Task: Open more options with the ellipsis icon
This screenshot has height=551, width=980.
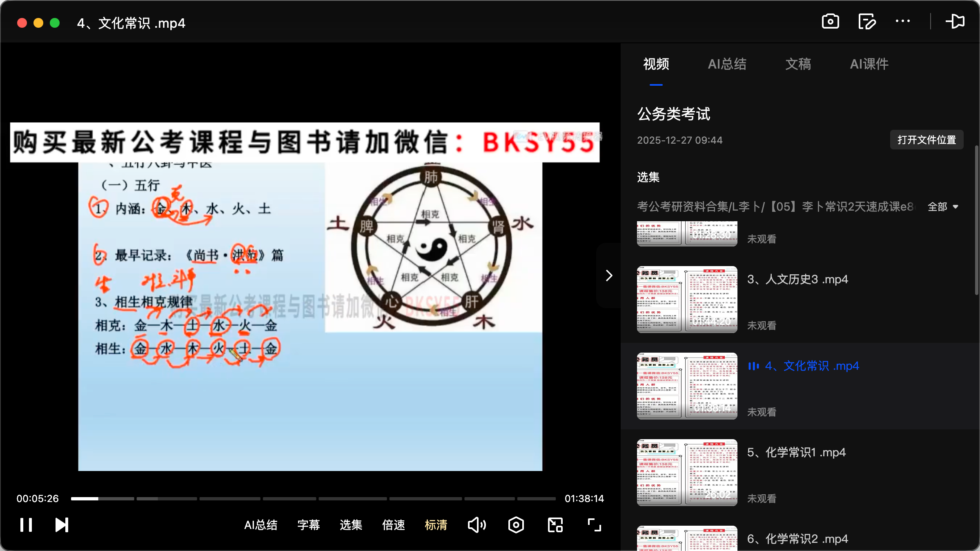Action: [x=903, y=21]
